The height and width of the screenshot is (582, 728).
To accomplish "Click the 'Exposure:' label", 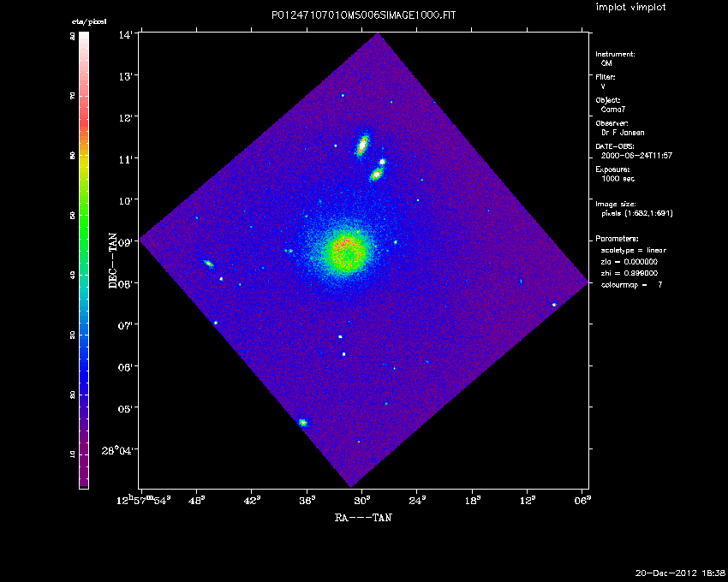I will (x=612, y=169).
